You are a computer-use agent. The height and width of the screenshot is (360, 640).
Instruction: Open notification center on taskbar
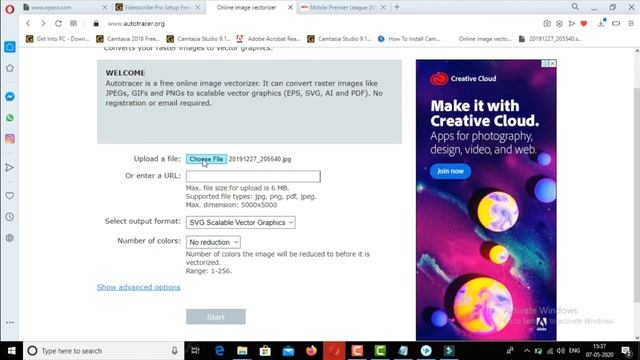tap(627, 351)
